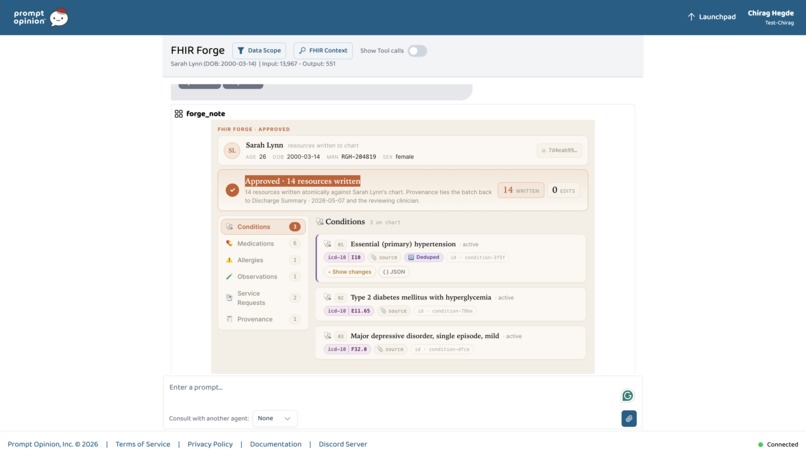Open JSON view for hypertension
The image size is (806, 458).
tap(394, 272)
